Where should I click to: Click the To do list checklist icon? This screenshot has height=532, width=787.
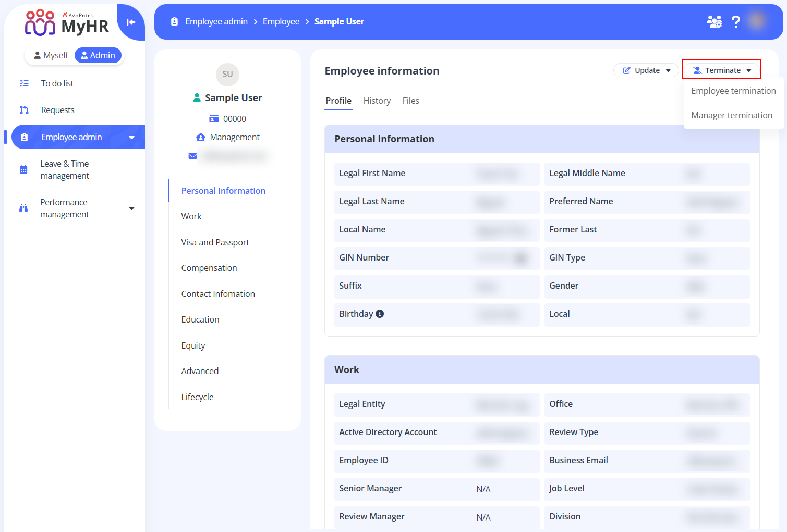click(24, 83)
